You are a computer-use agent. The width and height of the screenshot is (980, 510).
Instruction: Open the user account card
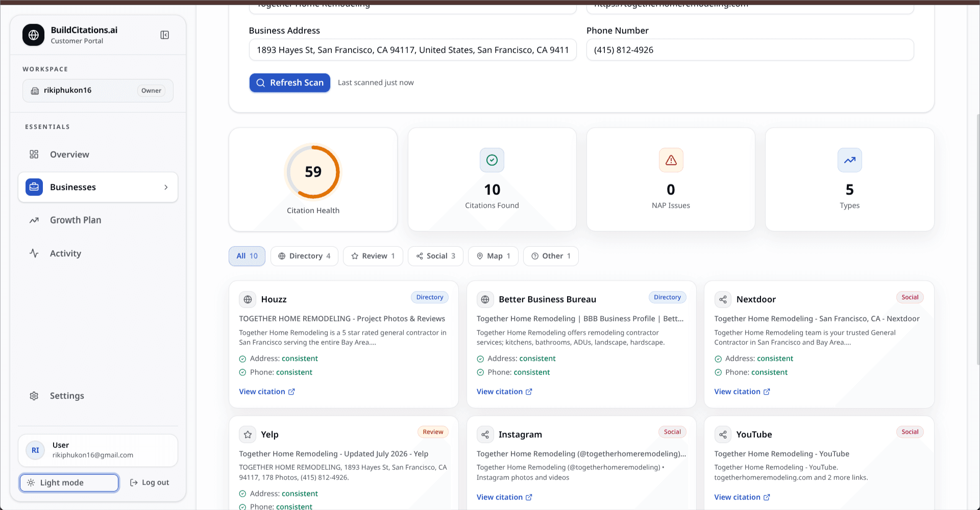point(98,450)
